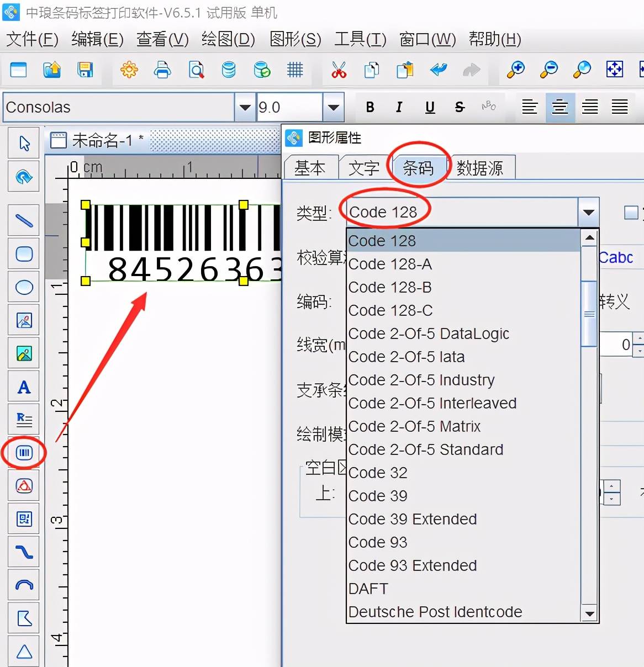Select the text tool with letter A
The image size is (644, 667).
coord(24,387)
